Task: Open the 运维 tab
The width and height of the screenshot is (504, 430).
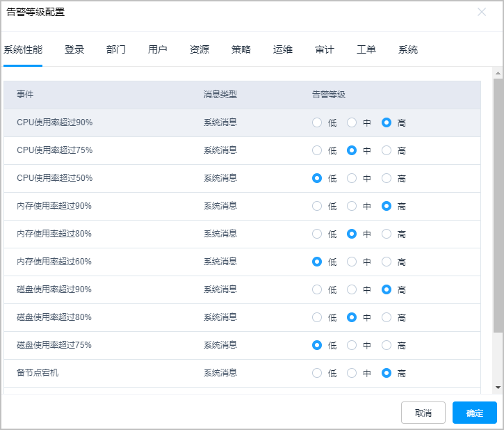Action: pyautogui.click(x=283, y=50)
